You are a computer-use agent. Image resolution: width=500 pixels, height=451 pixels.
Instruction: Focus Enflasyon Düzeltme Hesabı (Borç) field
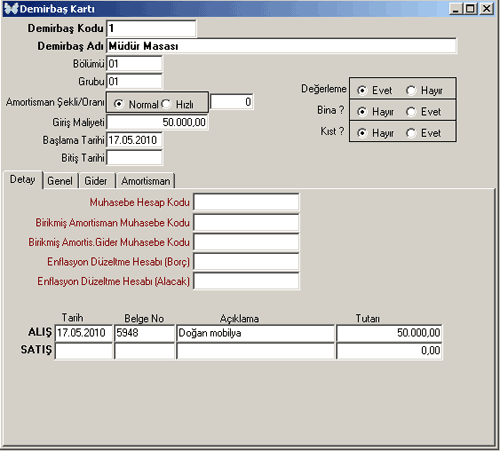[x=246, y=262]
